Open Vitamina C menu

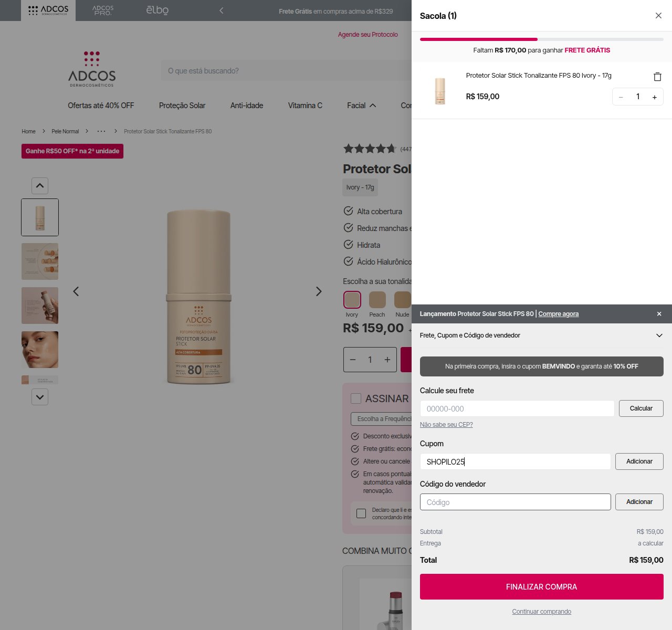point(305,106)
